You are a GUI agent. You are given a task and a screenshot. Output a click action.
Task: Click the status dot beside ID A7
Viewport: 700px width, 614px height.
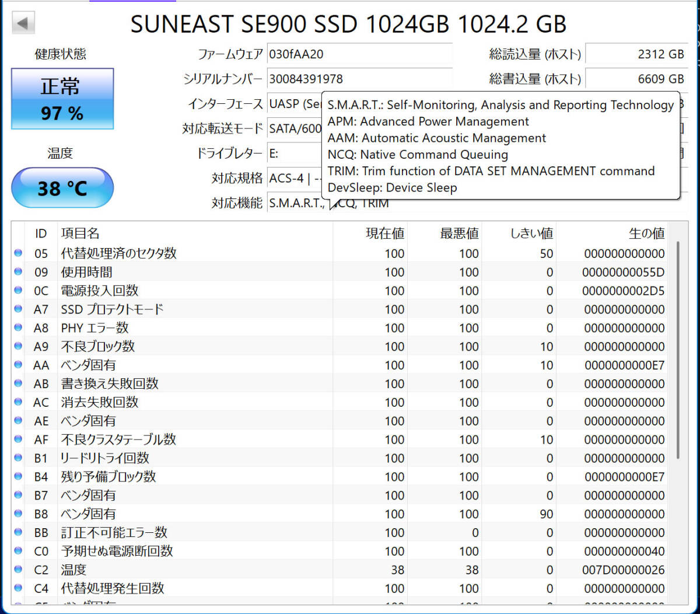pos(18,309)
